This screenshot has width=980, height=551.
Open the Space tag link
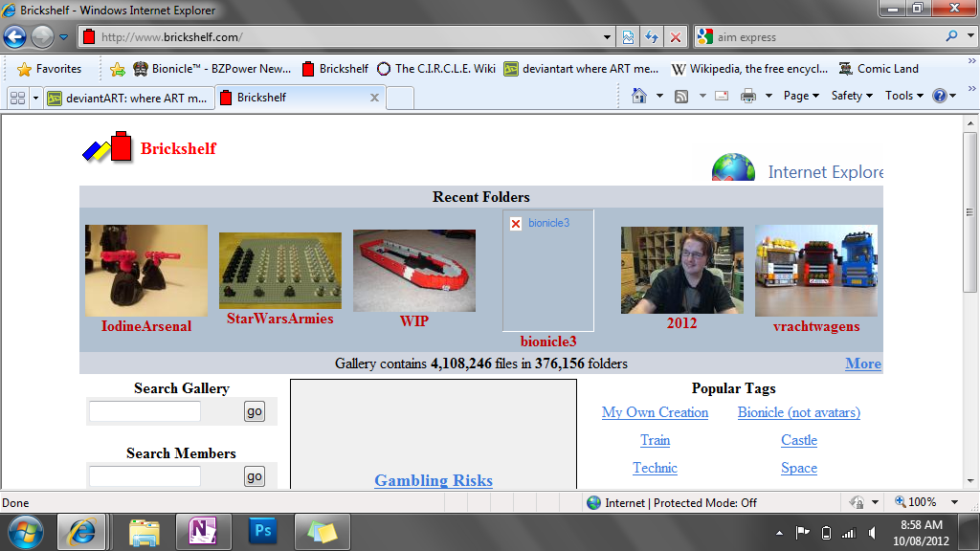pos(799,468)
